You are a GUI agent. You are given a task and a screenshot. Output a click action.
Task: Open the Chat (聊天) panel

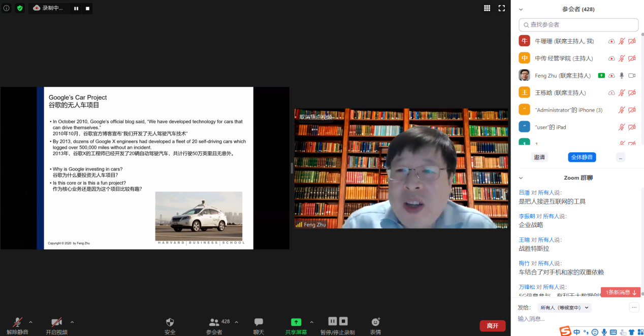(x=259, y=325)
